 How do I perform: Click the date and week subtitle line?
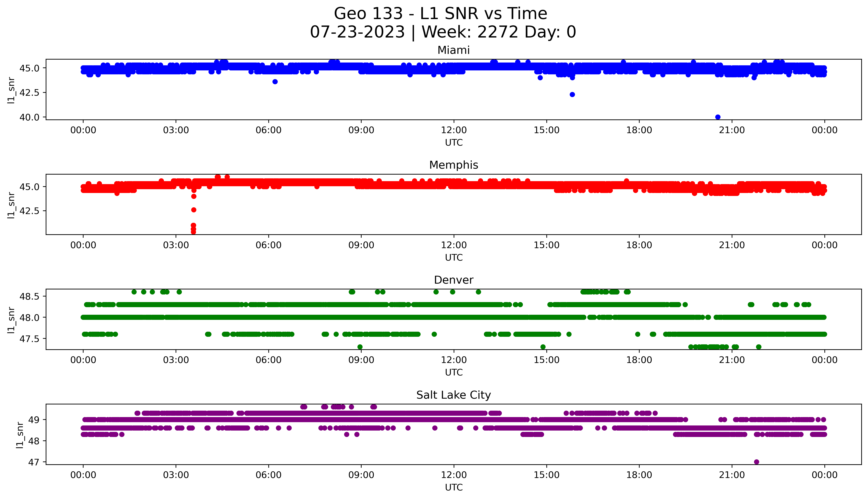point(443,32)
